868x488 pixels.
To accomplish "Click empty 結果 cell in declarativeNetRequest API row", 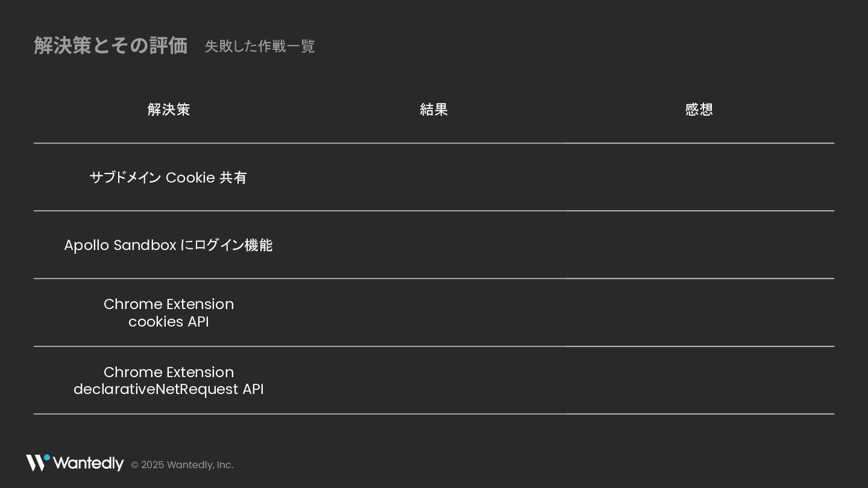I will [434, 380].
